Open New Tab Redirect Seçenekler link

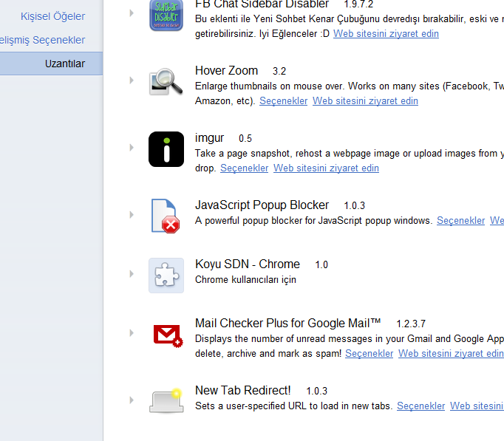(420, 406)
